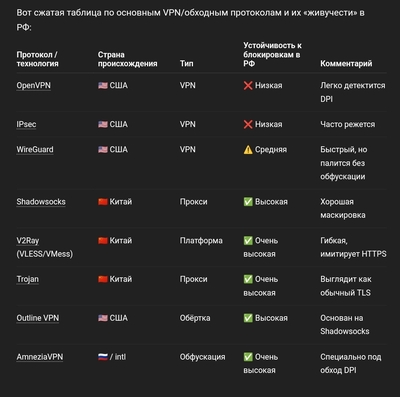
Task: Click the red cross in the IPsec row
Action: (248, 124)
